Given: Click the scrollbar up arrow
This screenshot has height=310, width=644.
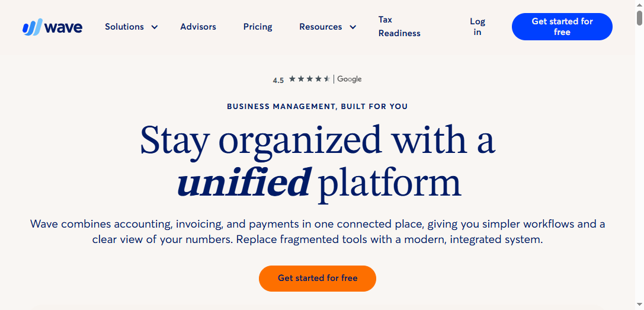Looking at the screenshot, I should pos(639,4).
